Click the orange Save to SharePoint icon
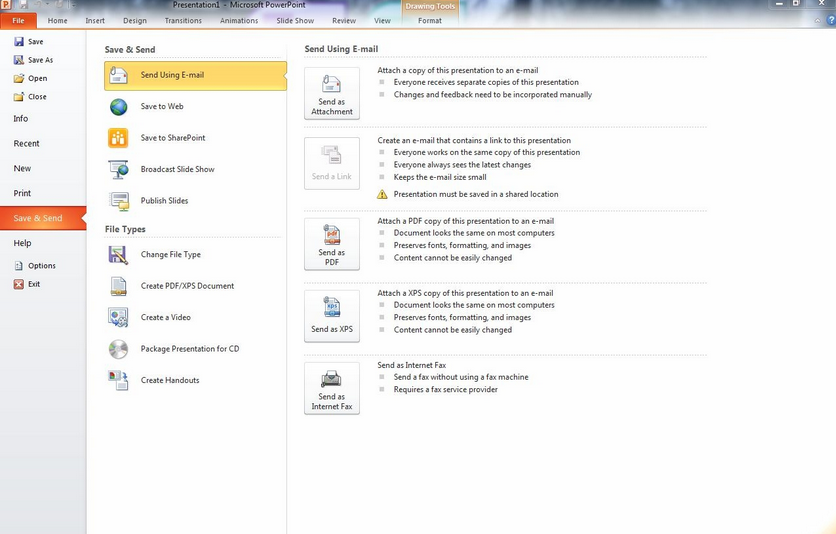The width and height of the screenshot is (836, 534). pos(118,138)
